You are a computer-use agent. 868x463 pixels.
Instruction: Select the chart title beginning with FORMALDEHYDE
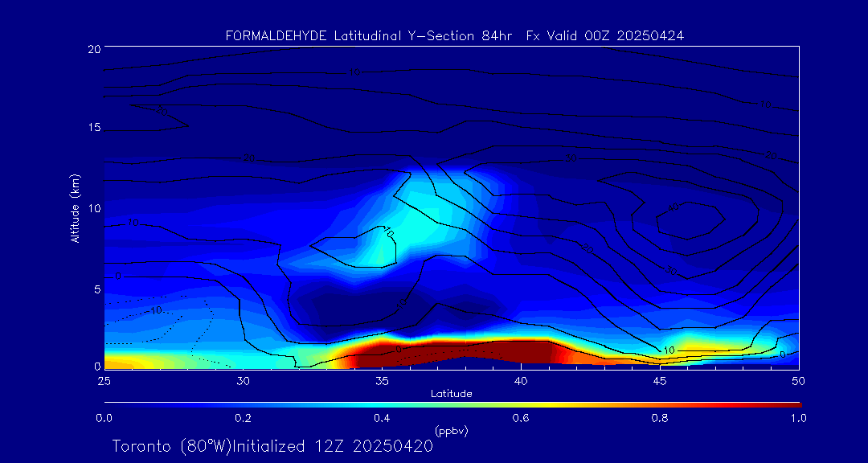[x=455, y=36]
